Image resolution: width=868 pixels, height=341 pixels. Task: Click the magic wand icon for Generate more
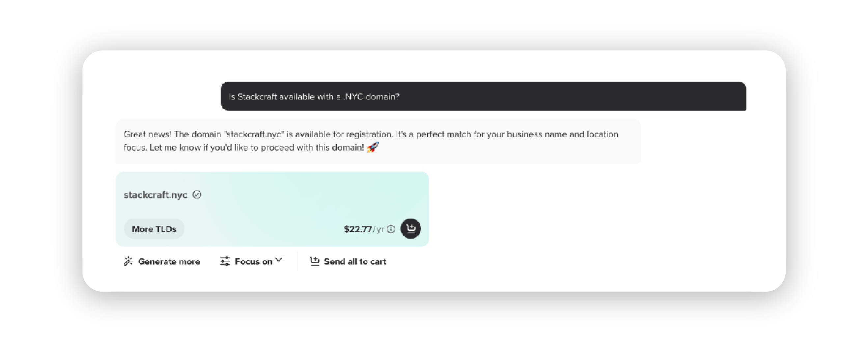(x=128, y=261)
